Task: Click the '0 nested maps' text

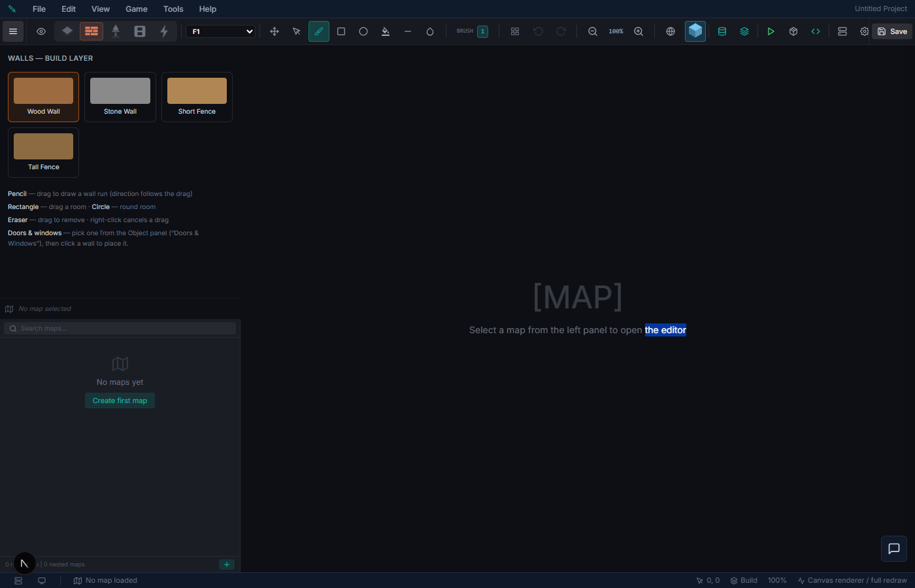Action: click(x=64, y=564)
